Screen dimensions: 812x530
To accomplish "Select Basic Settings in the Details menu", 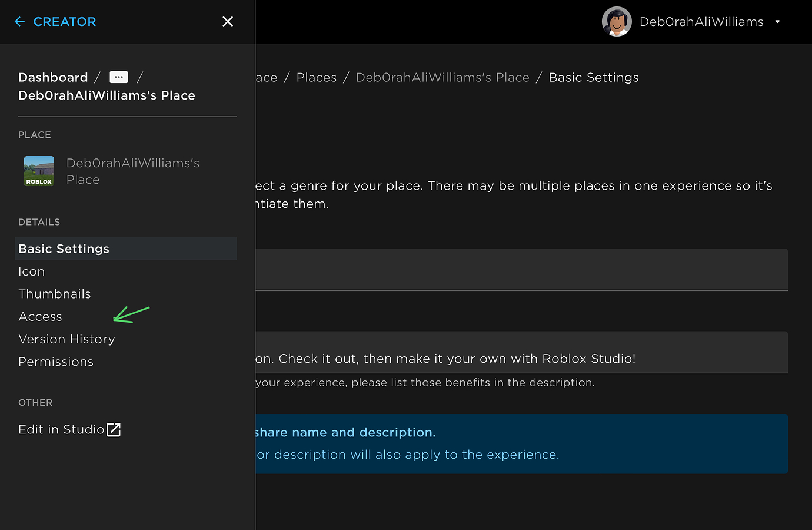I will (126, 249).
